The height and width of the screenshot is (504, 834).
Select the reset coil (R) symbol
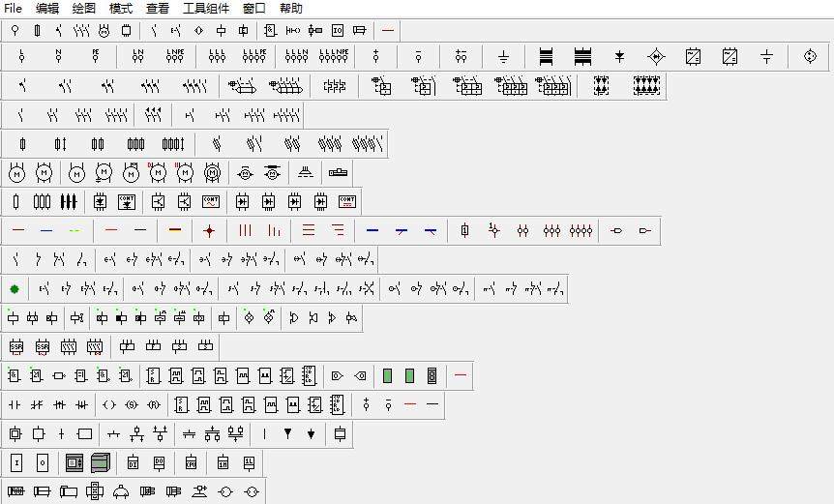coord(154,404)
